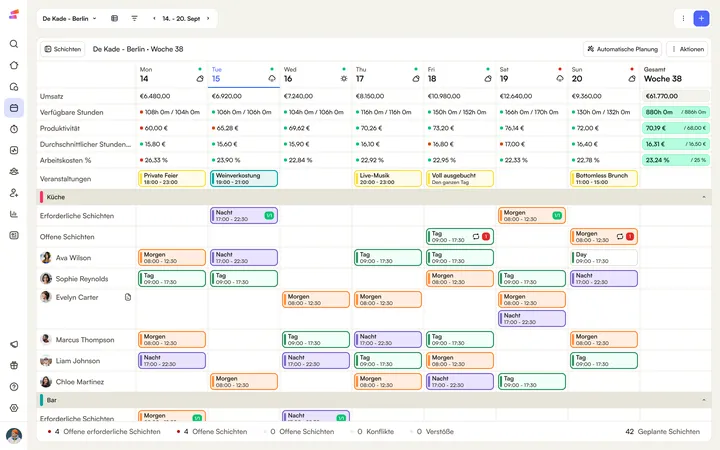Open the sidebar icon below the home icon
720x450 pixels.
pyautogui.click(x=14, y=86)
